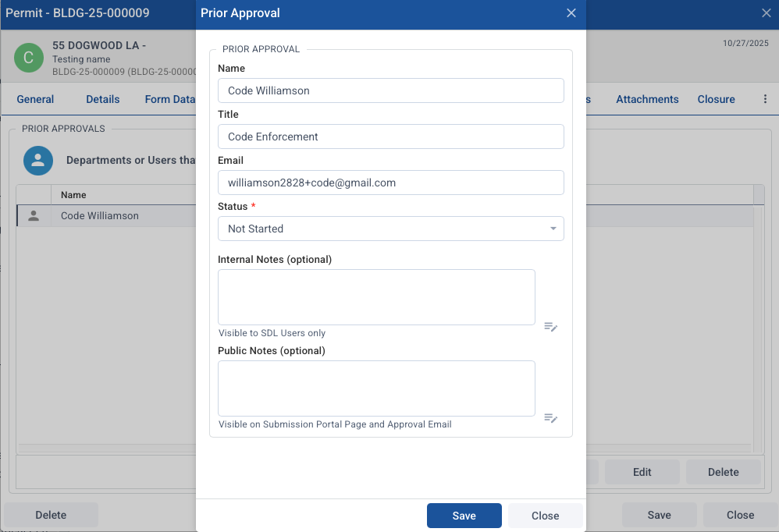
Task: Close the Prior Approval dialog with X
Action: click(x=571, y=13)
